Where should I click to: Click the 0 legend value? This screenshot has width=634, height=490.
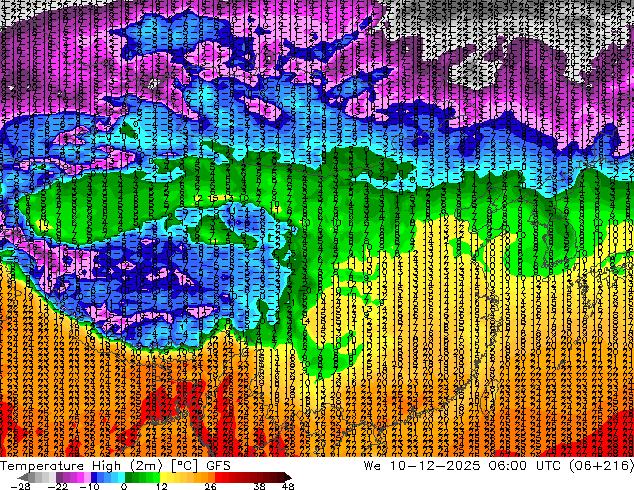tap(124, 486)
